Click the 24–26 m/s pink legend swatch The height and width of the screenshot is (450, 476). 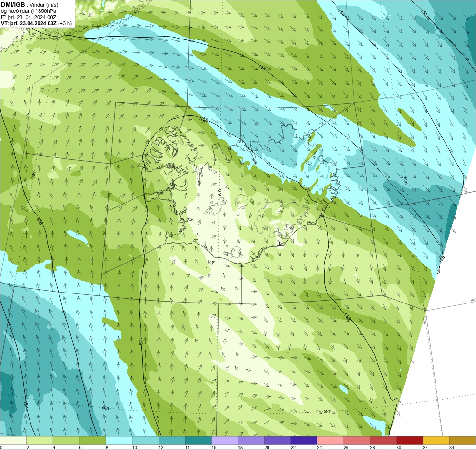click(x=330, y=440)
